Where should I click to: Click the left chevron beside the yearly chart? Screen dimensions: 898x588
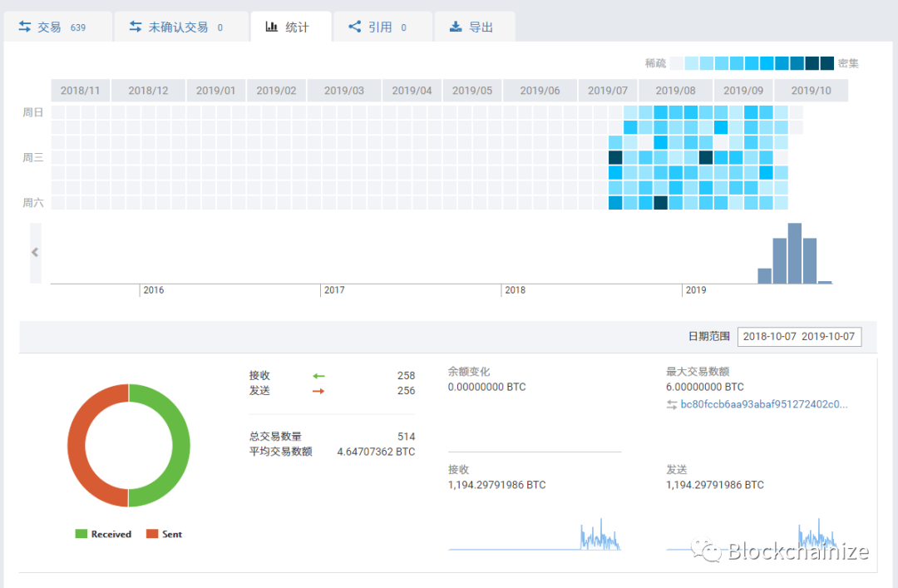click(36, 253)
